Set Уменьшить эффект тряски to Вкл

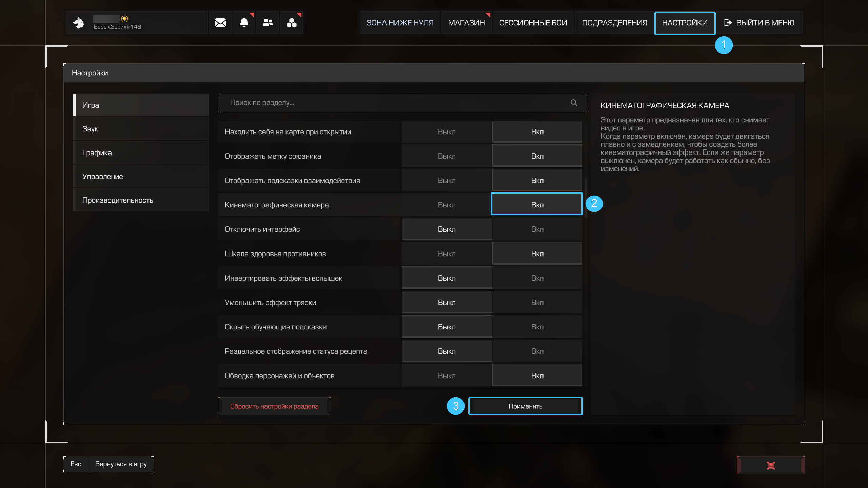(537, 302)
